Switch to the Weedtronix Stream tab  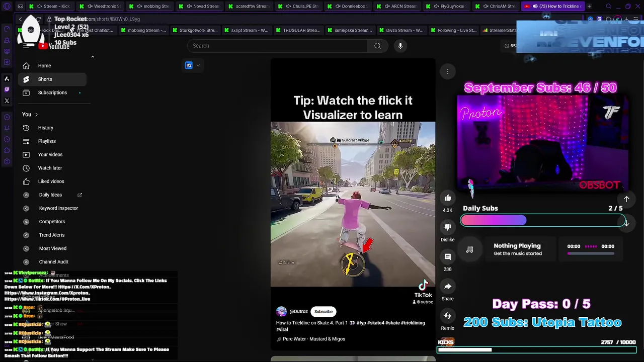(x=101, y=7)
